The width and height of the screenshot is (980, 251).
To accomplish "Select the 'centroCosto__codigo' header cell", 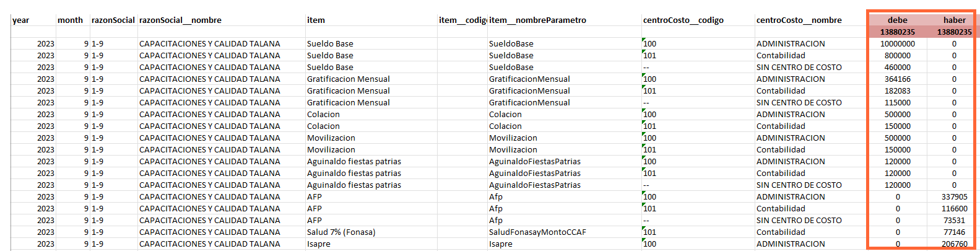I will (698, 20).
